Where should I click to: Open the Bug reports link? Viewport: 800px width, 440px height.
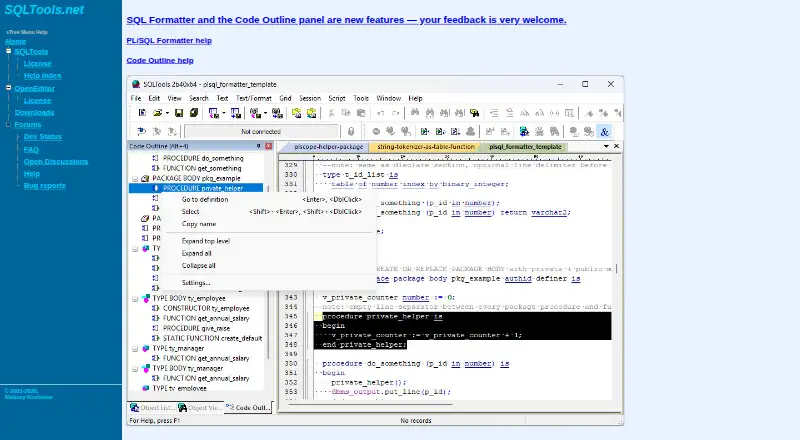pos(44,185)
